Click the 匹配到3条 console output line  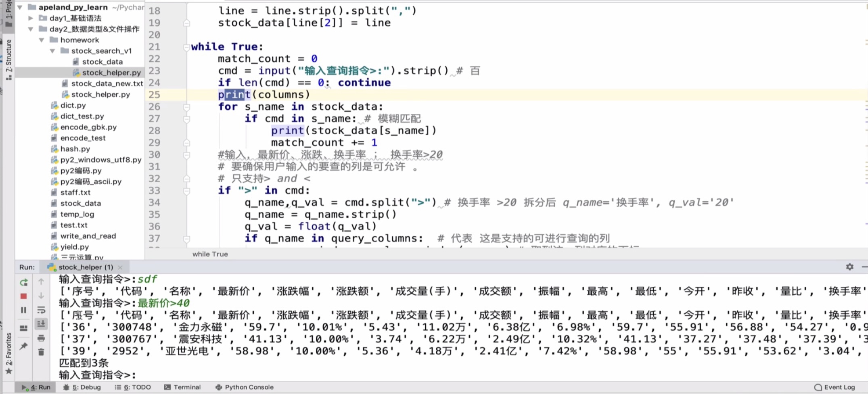click(84, 363)
